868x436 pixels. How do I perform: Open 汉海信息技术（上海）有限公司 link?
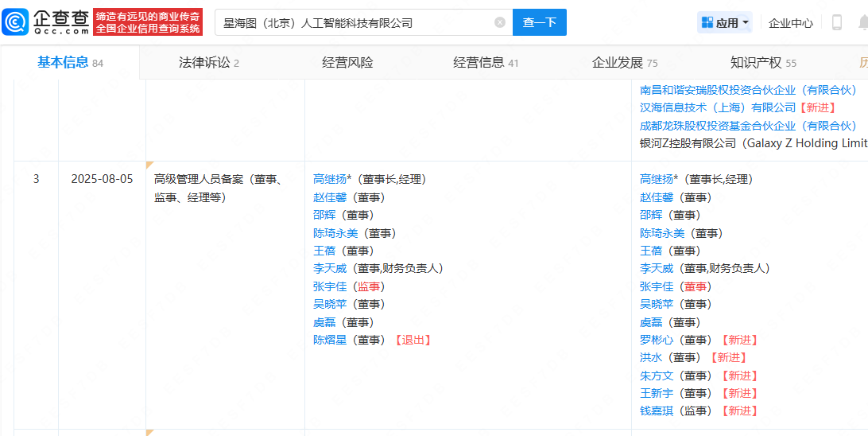coord(719,107)
